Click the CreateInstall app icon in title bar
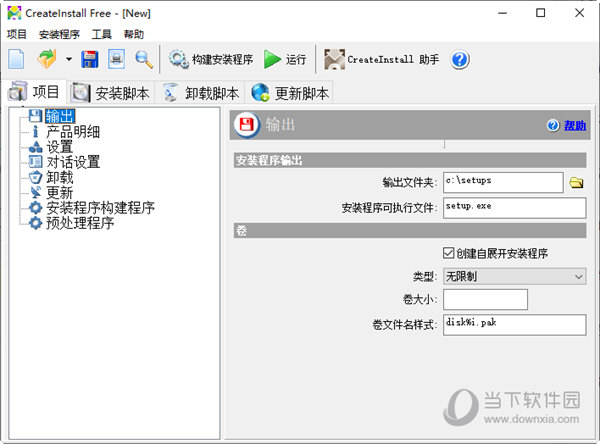The width and height of the screenshot is (600, 444). (14, 13)
